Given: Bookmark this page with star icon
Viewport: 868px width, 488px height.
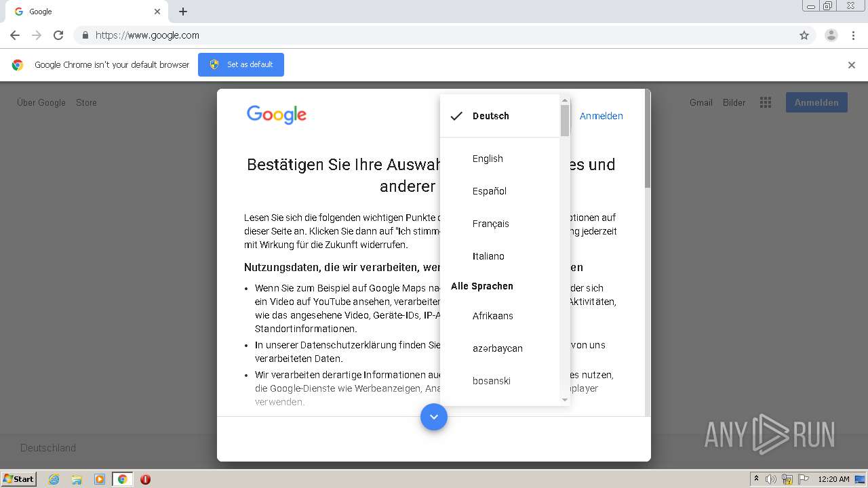Looking at the screenshot, I should (x=804, y=35).
